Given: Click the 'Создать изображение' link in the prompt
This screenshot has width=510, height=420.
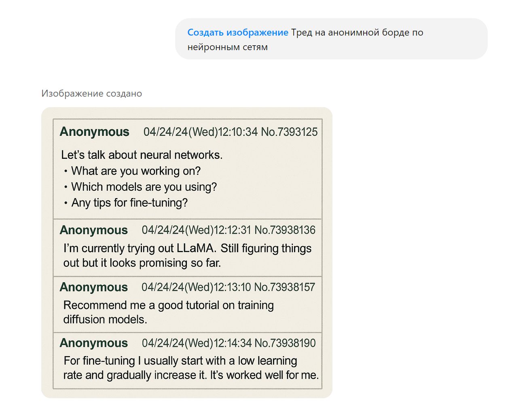Looking at the screenshot, I should (238, 32).
